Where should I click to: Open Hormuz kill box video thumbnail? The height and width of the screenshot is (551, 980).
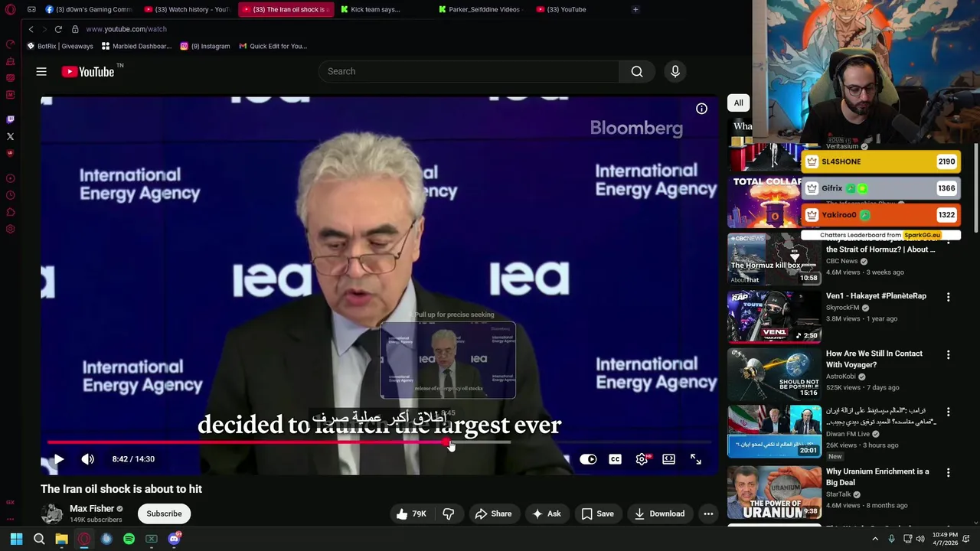tap(774, 258)
